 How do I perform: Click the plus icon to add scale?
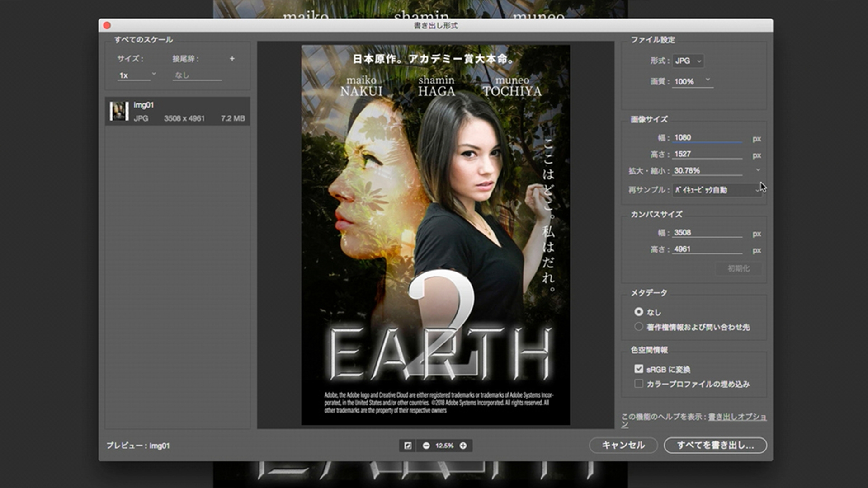click(x=232, y=59)
